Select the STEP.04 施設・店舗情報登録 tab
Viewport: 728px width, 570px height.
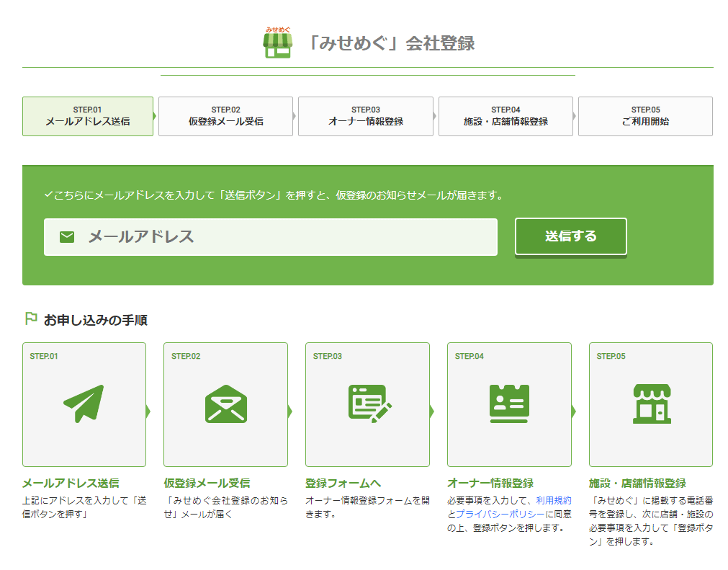pos(505,116)
